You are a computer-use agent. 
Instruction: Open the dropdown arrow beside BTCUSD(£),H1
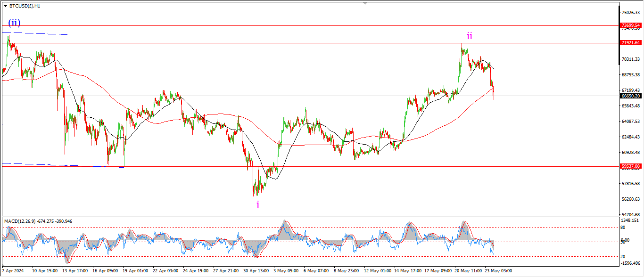(x=5, y=6)
